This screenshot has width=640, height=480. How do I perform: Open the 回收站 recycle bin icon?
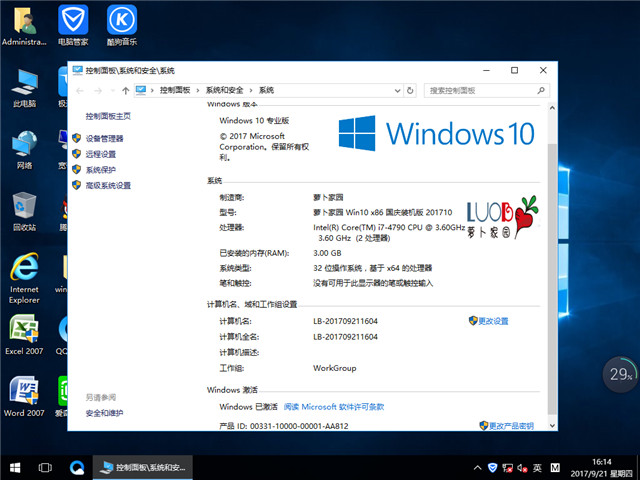tap(24, 211)
